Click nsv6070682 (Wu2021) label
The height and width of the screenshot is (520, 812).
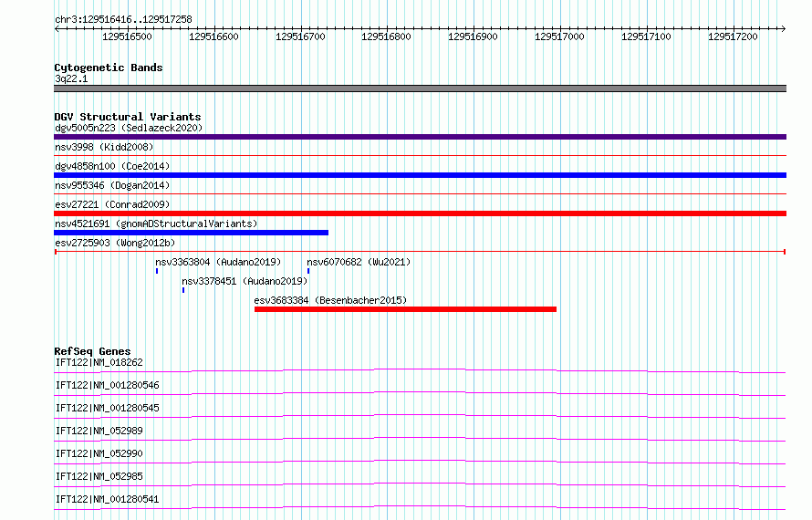pyautogui.click(x=359, y=262)
